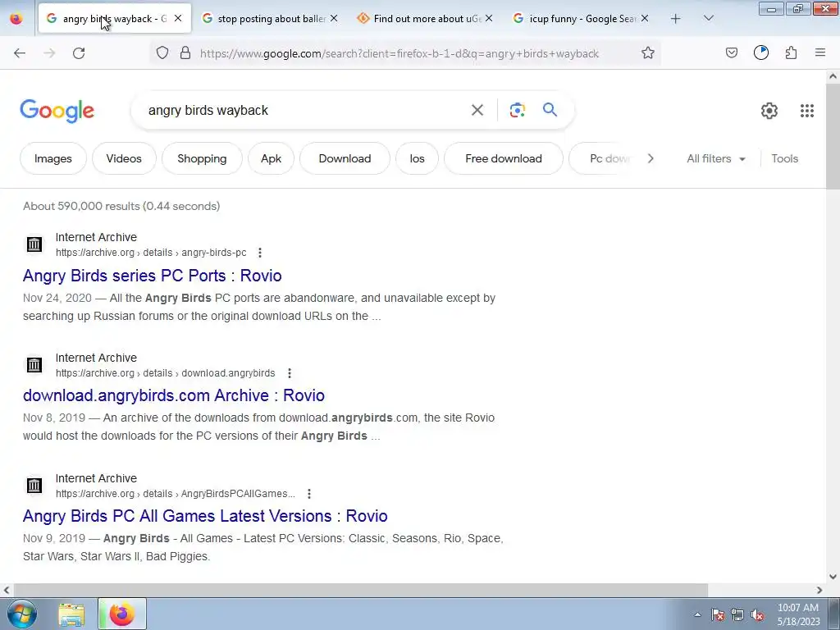Close the 'angry birds wayback' tab
Image resolution: width=840 pixels, height=630 pixels.
(178, 18)
